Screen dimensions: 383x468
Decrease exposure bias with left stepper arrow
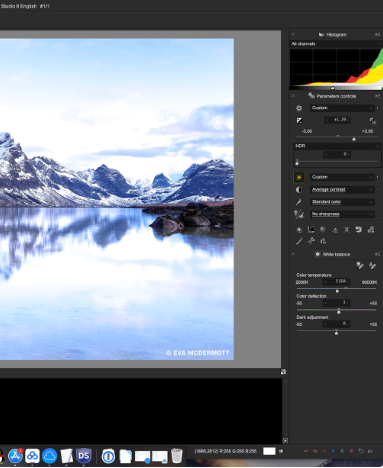(327, 120)
